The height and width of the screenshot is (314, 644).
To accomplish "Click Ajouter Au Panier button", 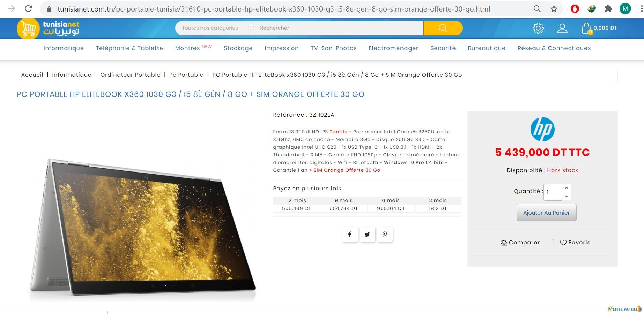I will 546,213.
